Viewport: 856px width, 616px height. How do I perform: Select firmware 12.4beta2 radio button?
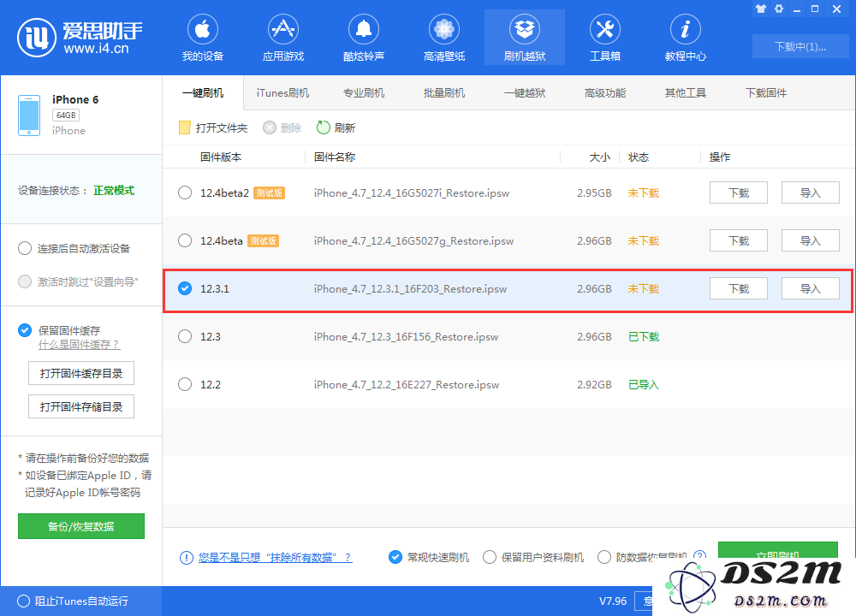click(x=185, y=192)
